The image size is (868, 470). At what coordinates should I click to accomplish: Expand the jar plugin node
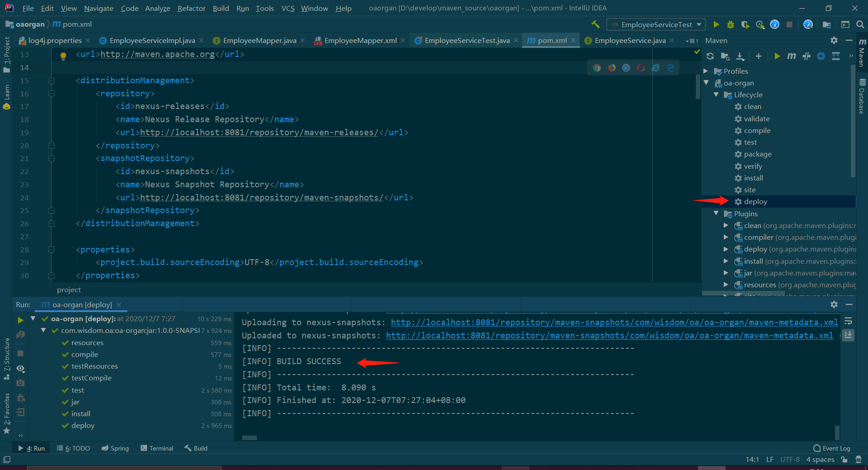pyautogui.click(x=726, y=273)
